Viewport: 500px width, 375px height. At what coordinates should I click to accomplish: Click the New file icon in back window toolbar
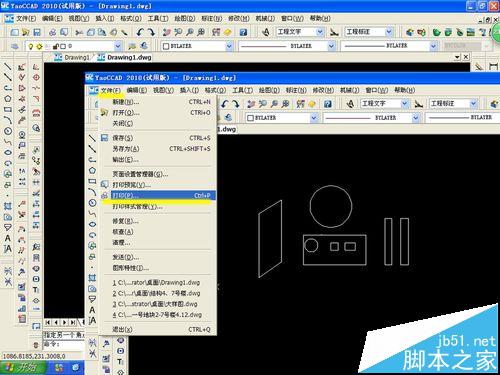[15, 32]
